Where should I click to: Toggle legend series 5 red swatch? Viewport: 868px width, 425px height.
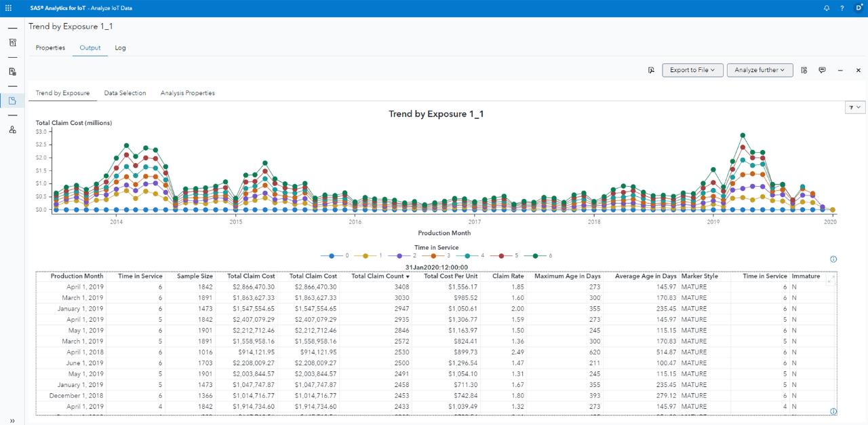(502, 256)
